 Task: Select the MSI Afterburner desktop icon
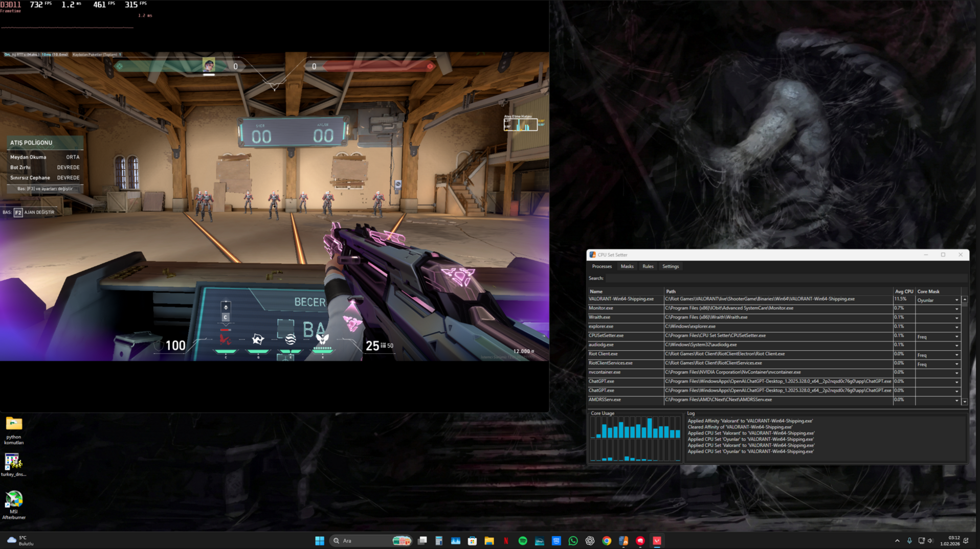(x=14, y=505)
